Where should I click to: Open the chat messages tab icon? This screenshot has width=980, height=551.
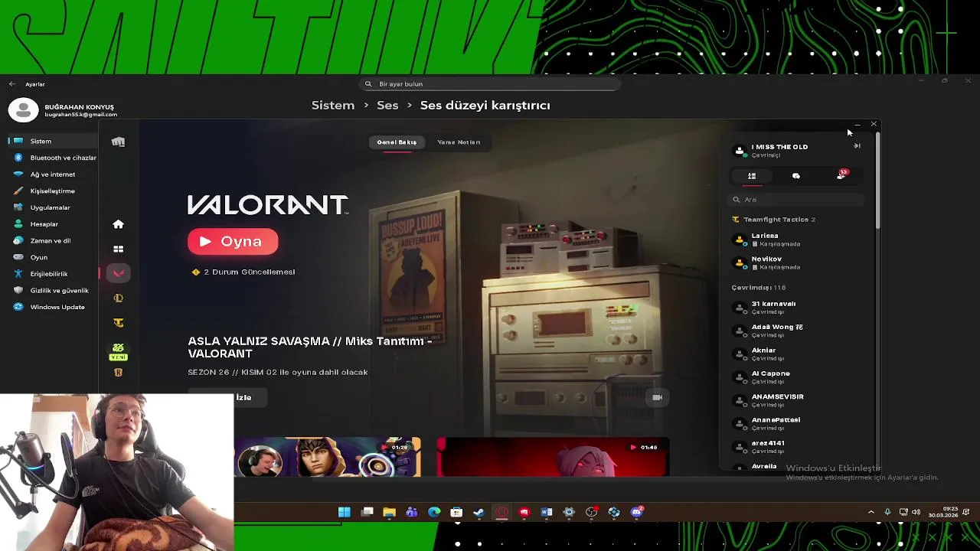[x=796, y=176]
